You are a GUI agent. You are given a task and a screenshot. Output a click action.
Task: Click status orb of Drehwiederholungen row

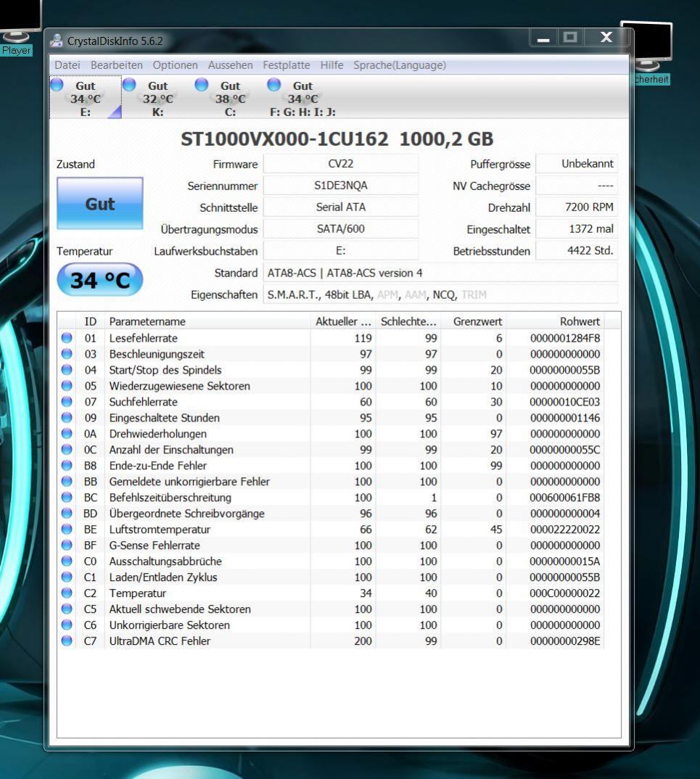(x=67, y=433)
